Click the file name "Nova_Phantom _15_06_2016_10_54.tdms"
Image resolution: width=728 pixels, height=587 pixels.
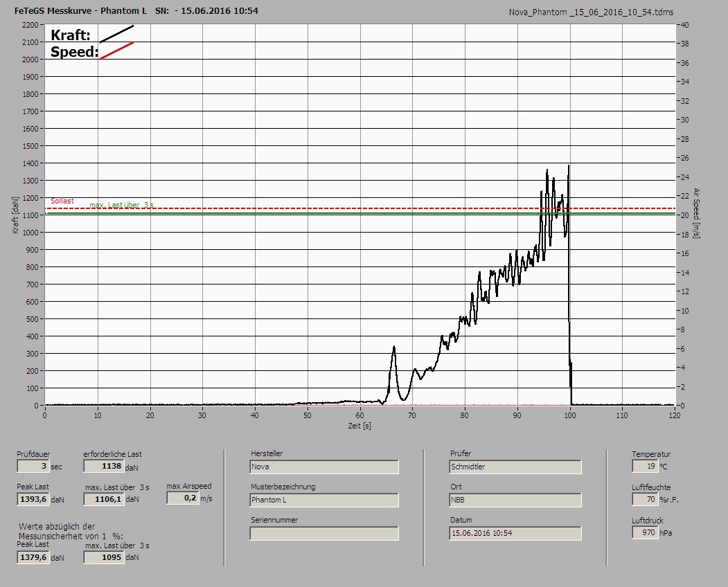click(x=591, y=12)
